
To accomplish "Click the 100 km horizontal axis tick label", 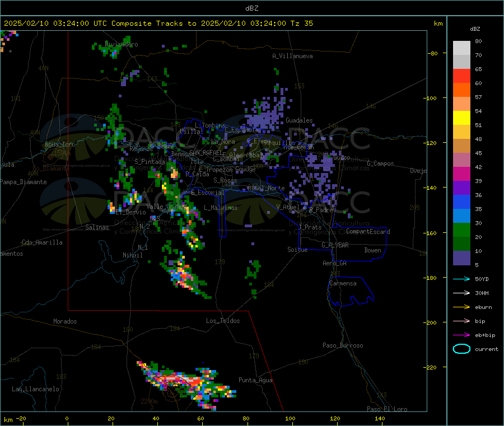I will (290, 418).
